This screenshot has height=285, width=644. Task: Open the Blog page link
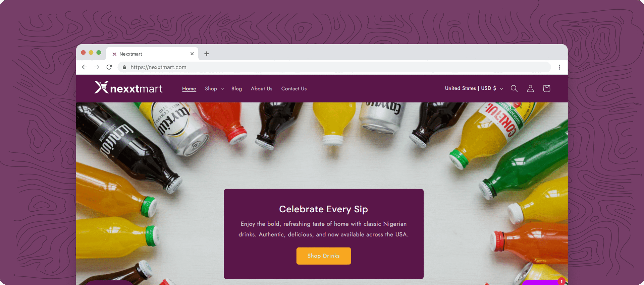click(236, 89)
